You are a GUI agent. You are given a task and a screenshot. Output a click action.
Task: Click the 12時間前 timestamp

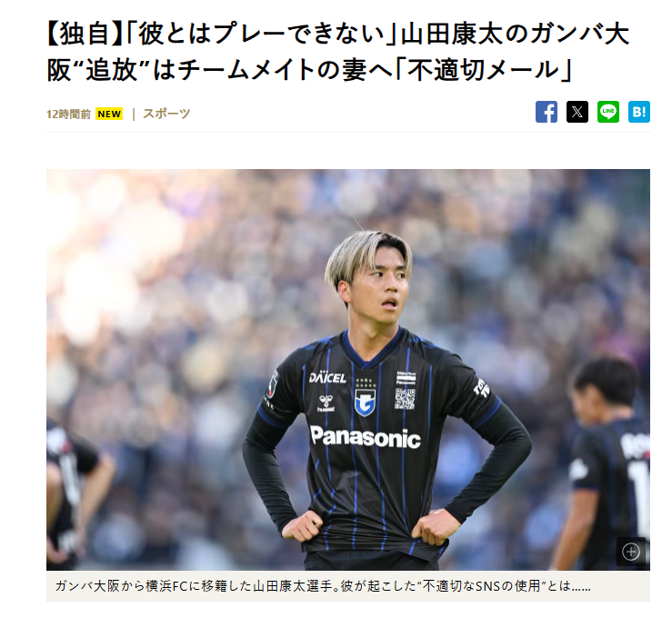pos(68,115)
